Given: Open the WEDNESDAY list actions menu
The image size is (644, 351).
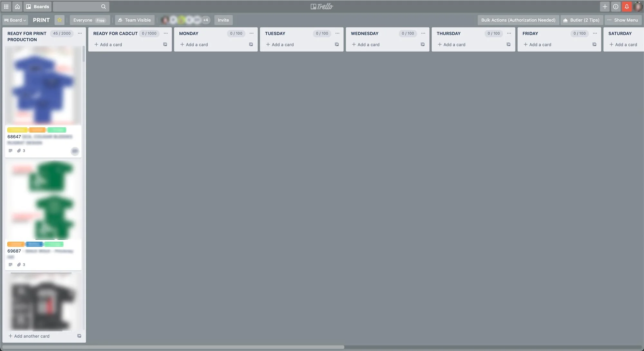Looking at the screenshot, I should click(x=423, y=34).
